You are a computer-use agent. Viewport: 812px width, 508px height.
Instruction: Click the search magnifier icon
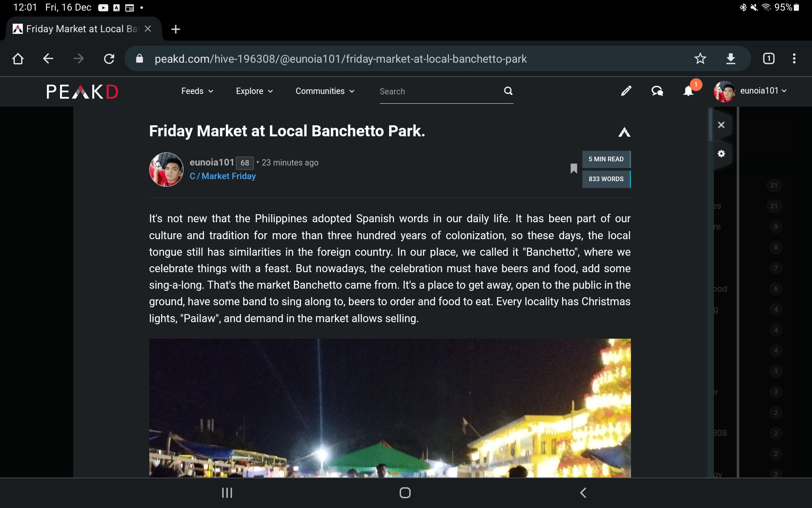click(x=508, y=91)
